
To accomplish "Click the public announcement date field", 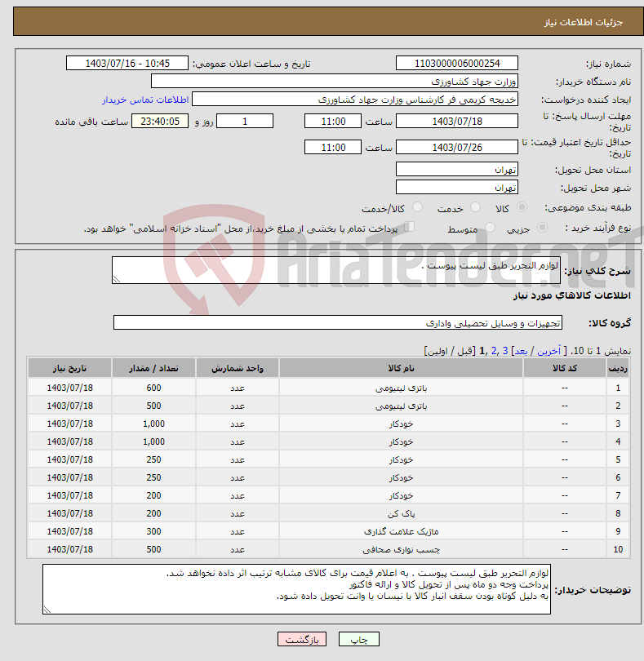I will [x=127, y=63].
